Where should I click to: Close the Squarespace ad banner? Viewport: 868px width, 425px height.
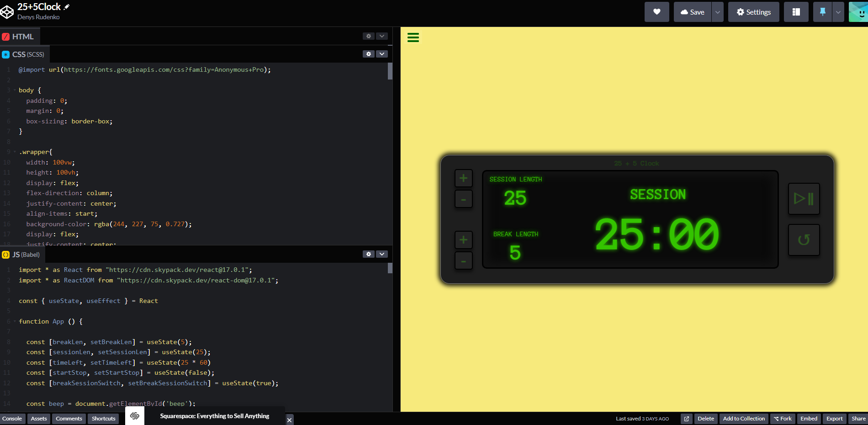coord(289,420)
